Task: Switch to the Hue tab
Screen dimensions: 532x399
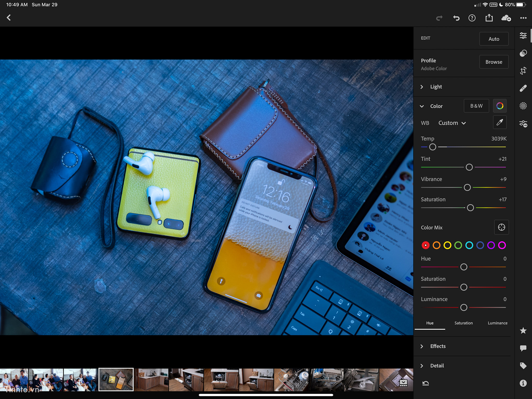Action: tap(430, 323)
